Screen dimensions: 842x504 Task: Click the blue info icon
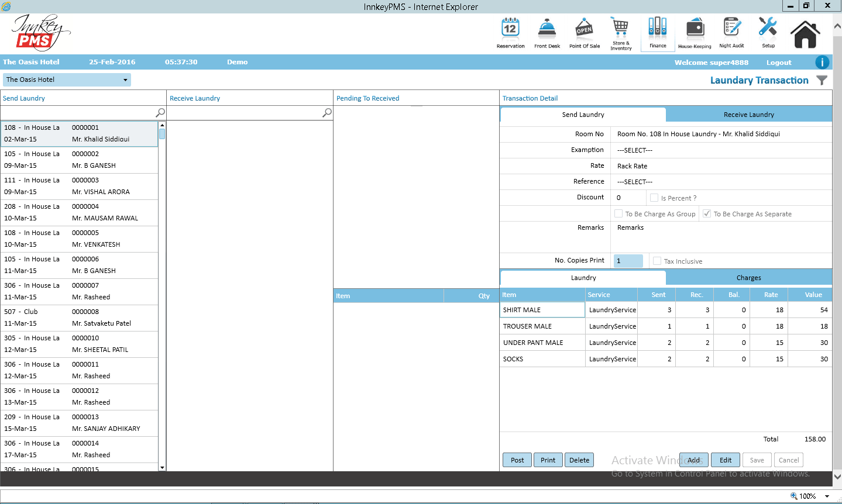click(x=822, y=62)
